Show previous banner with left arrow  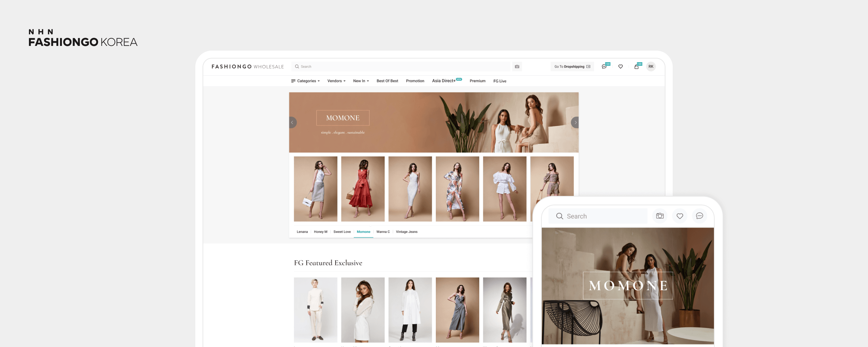(292, 123)
